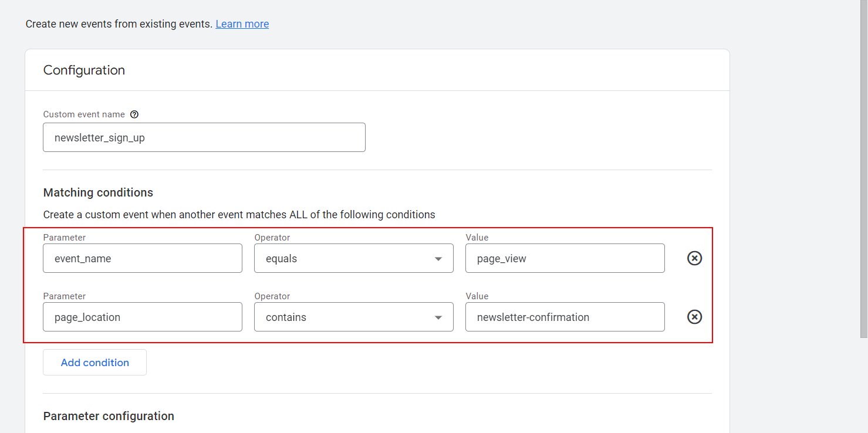The height and width of the screenshot is (433, 868).
Task: Select the dropdown arrow in the equals operator
Action: (x=438, y=258)
